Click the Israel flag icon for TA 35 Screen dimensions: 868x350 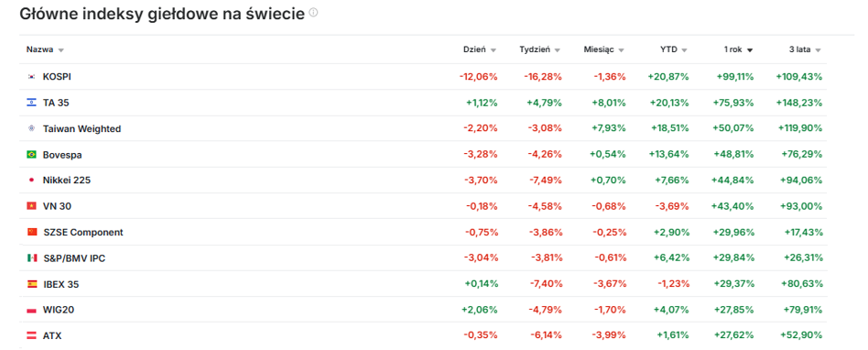click(x=31, y=103)
